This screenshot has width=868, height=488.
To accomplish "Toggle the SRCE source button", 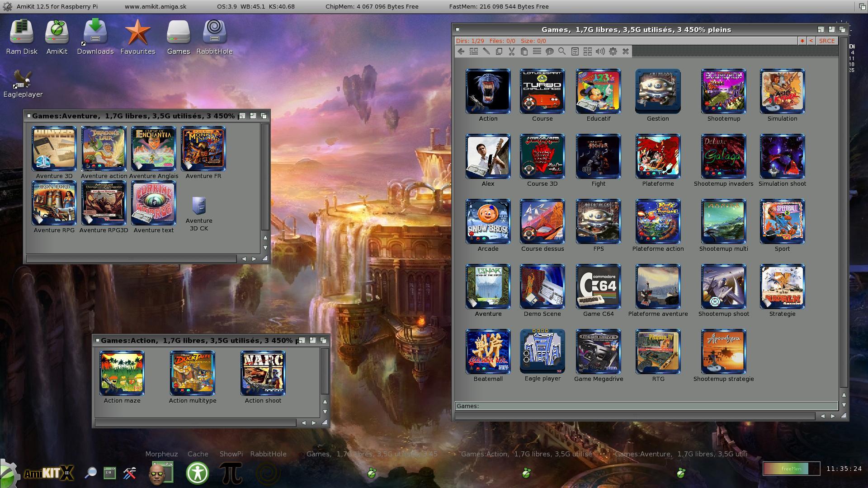I will coord(826,41).
